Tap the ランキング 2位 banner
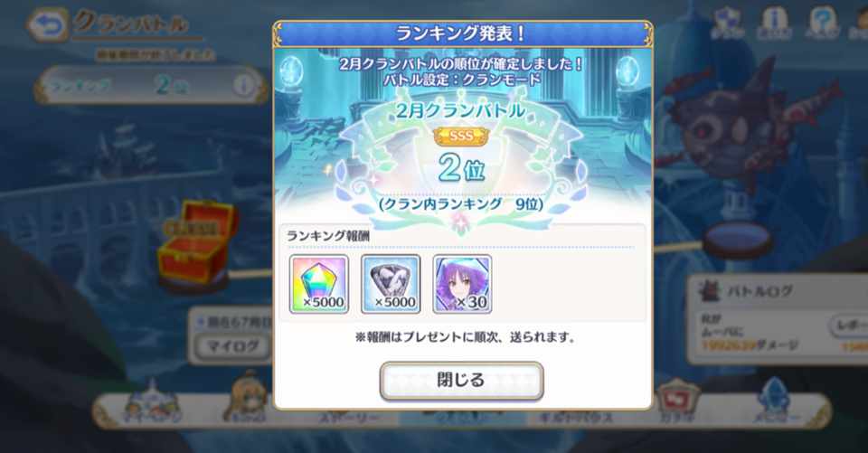The height and width of the screenshot is (453, 868). [x=151, y=86]
